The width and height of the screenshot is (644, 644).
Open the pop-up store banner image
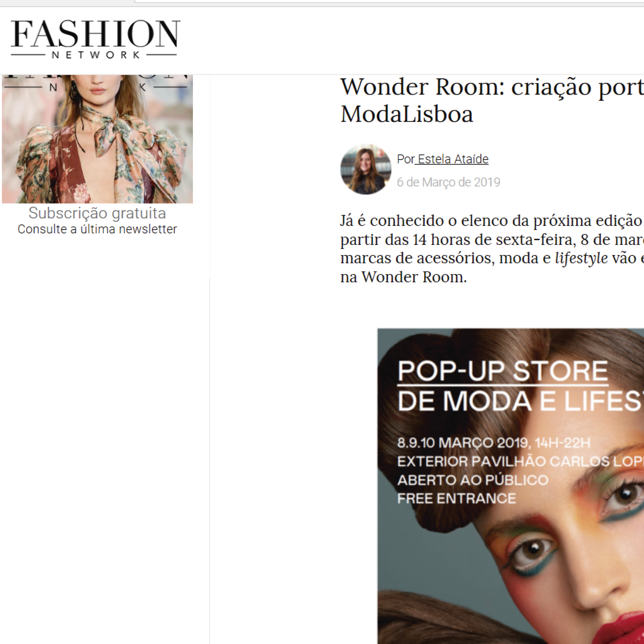pos(511,486)
